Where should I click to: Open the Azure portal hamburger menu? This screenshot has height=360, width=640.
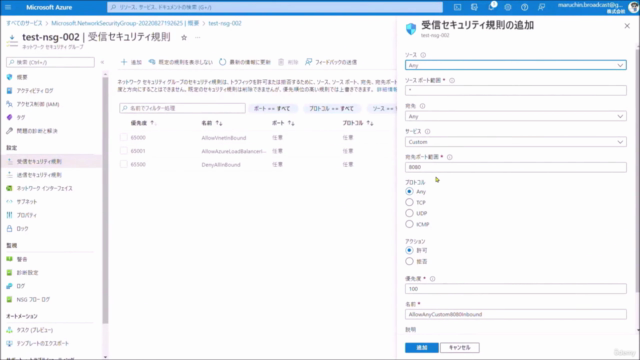(8, 7)
